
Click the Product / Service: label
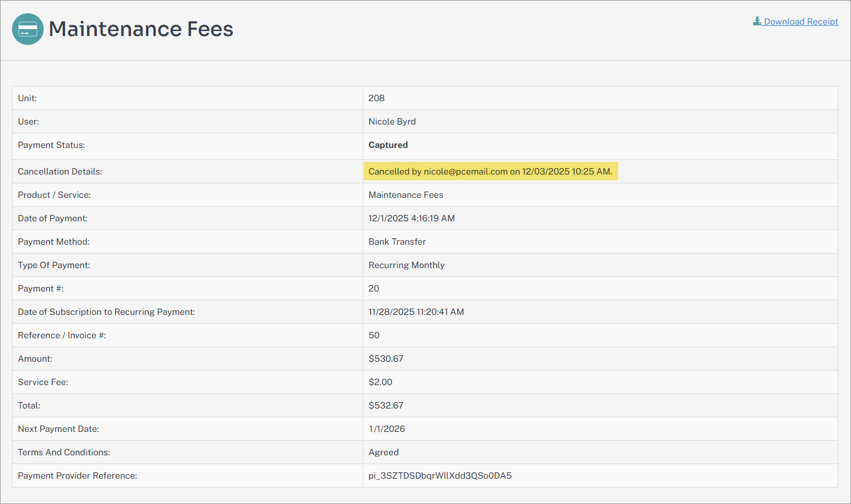pos(54,195)
